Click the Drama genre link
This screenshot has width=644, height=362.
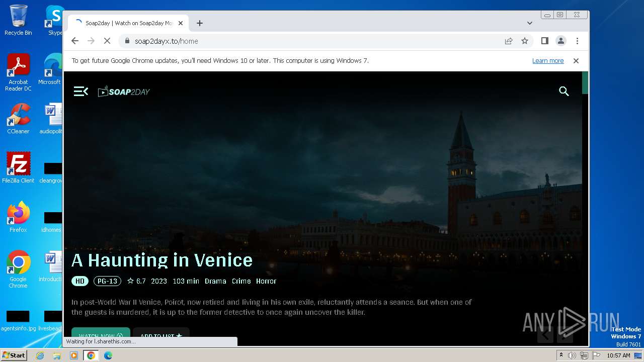215,281
